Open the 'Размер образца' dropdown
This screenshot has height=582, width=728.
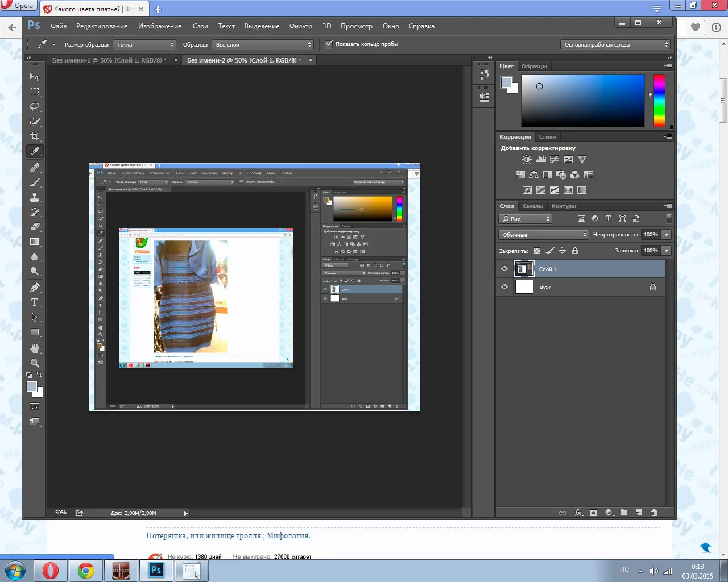click(x=144, y=44)
